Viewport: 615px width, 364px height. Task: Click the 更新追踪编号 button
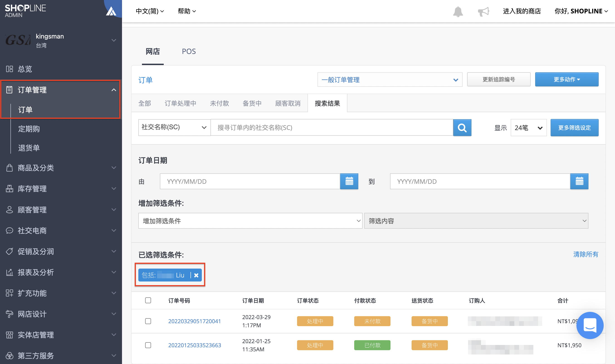tap(499, 80)
